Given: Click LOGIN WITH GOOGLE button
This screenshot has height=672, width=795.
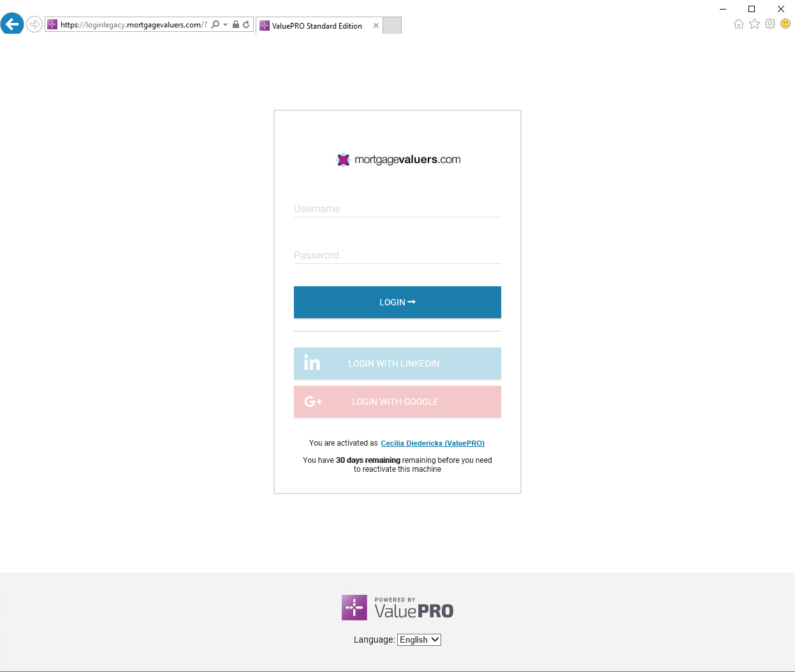Looking at the screenshot, I should tap(397, 402).
